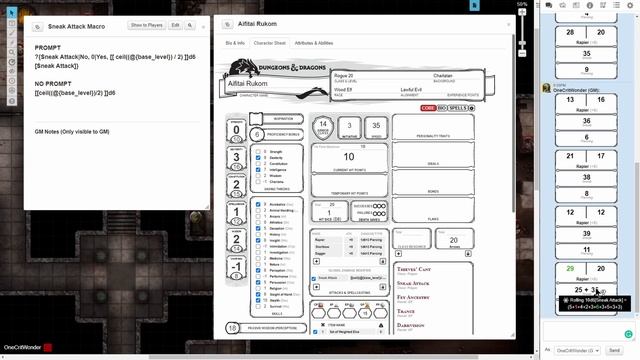Screen dimensions: 640x360
Task: Click Edit on Sneak Attack Macro
Action: tap(176, 25)
